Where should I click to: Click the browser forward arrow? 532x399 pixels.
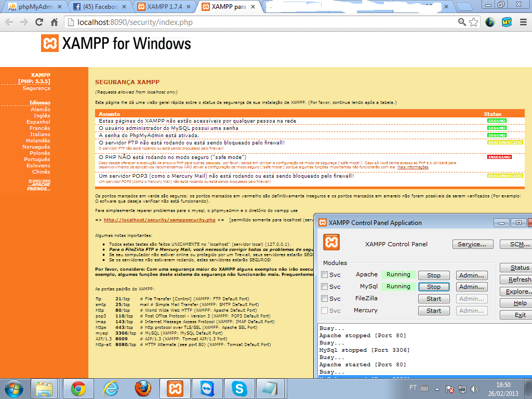coord(24,22)
